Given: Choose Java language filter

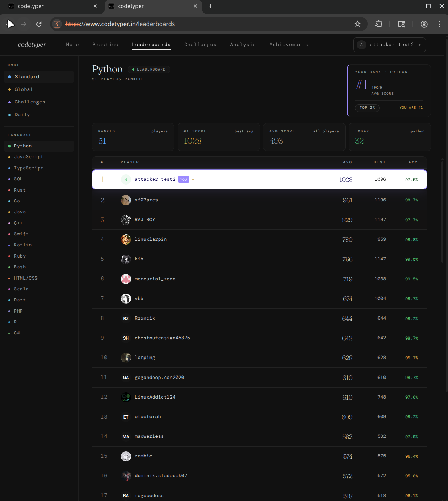Looking at the screenshot, I should [39, 212].
